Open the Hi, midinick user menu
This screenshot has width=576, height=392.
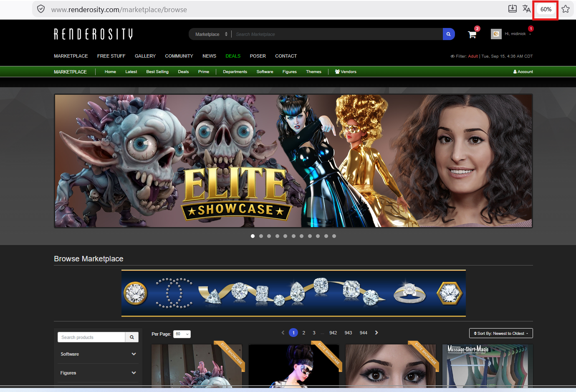coord(518,34)
